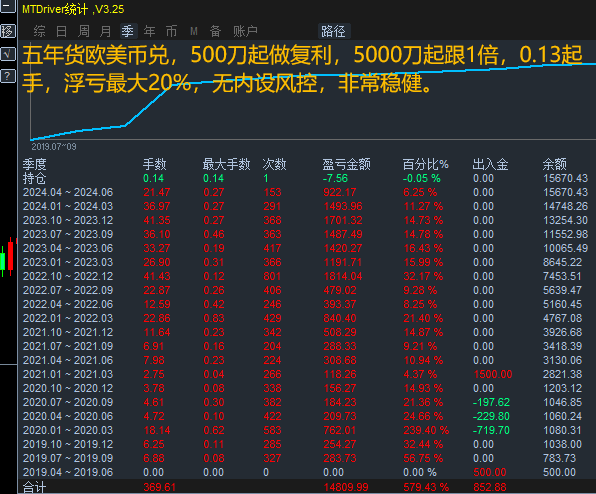Select row 2024.01 ~ 2024.03
The width and height of the screenshot is (596, 494).
pos(306,206)
